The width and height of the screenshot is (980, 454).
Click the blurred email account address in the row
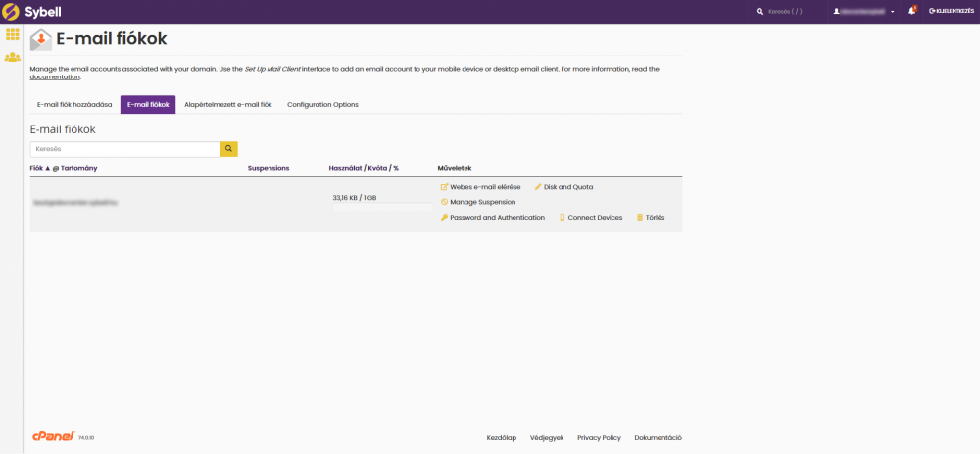(x=75, y=202)
